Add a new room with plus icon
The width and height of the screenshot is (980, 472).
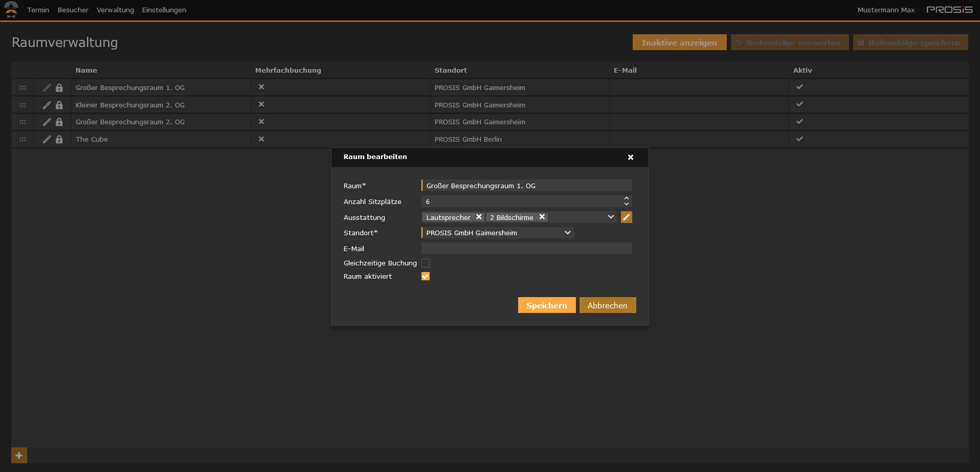coord(19,455)
